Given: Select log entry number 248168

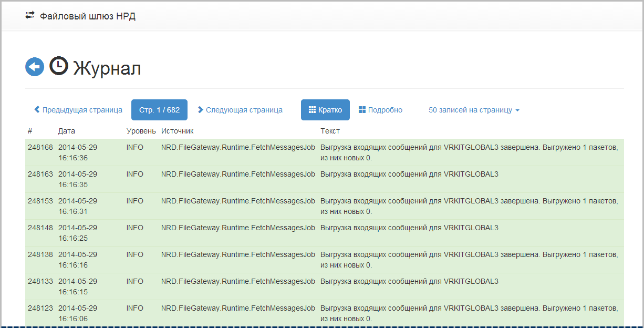Looking at the screenshot, I should [40, 147].
